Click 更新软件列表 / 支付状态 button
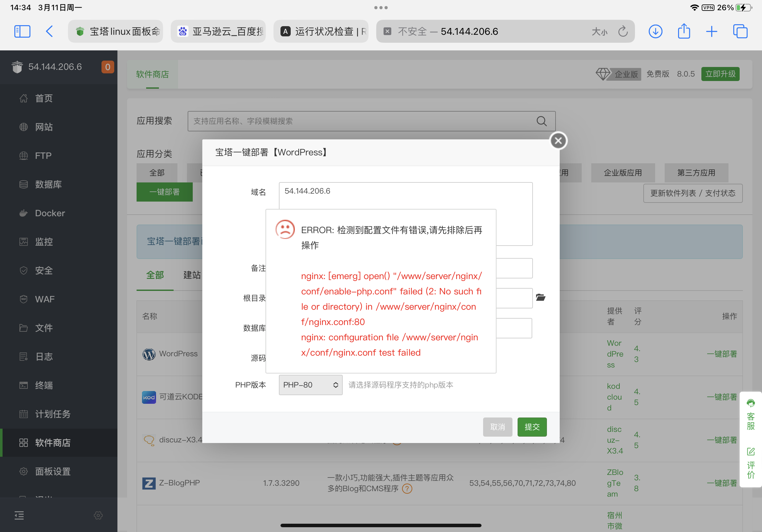Image resolution: width=762 pixels, height=532 pixels. click(693, 193)
